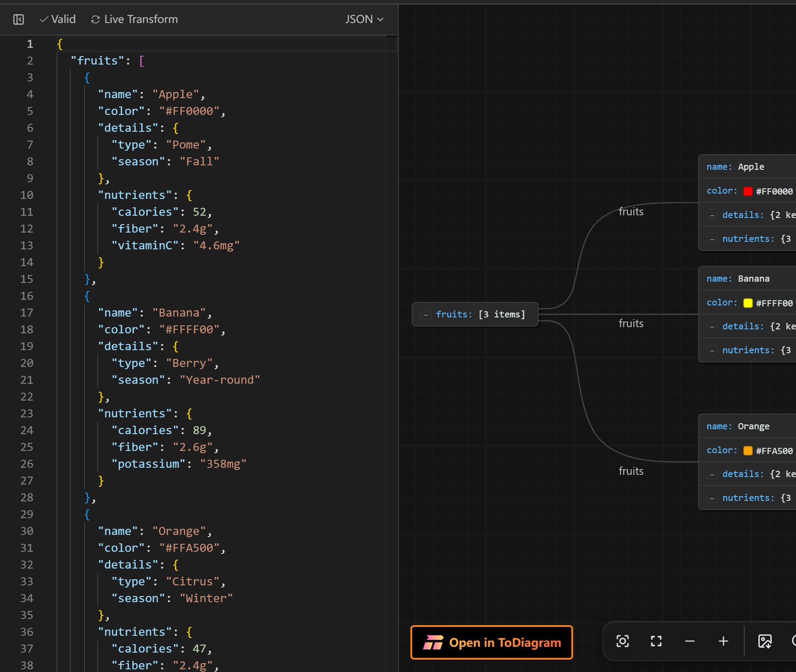Collapse Banana's nutrients node
796x672 pixels.
tap(712, 351)
